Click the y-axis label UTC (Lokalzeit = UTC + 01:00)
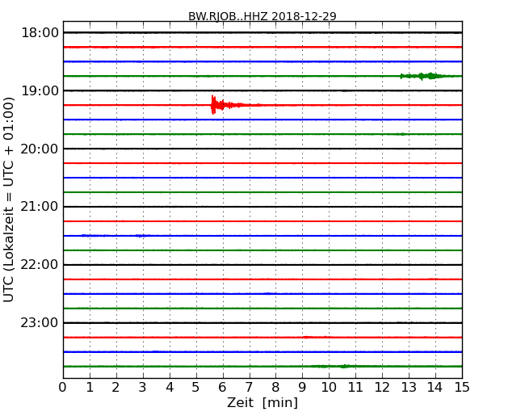The image size is (525, 420). point(9,199)
